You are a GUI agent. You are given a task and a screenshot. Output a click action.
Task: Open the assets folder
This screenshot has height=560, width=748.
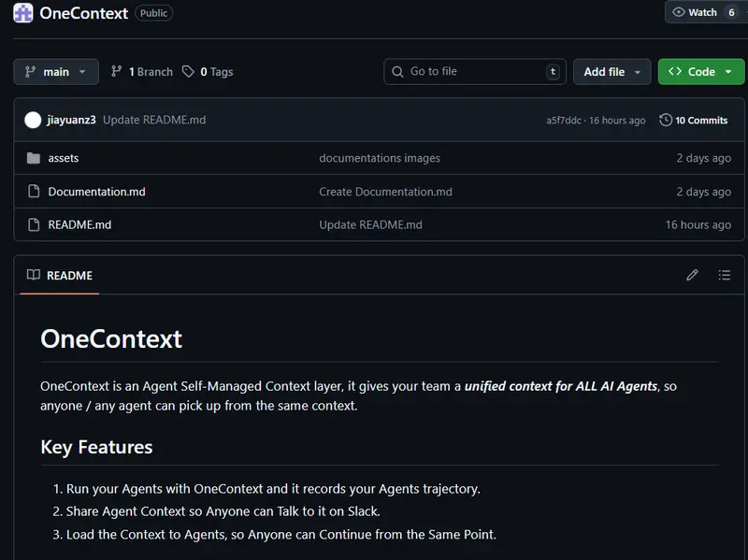point(64,158)
